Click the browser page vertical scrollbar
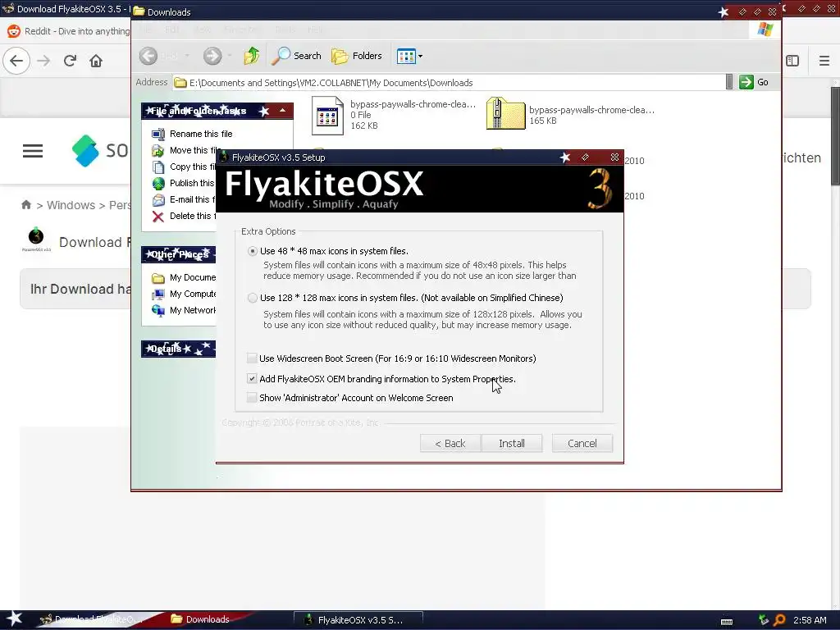Image resolution: width=840 pixels, height=630 pixels. [835, 136]
